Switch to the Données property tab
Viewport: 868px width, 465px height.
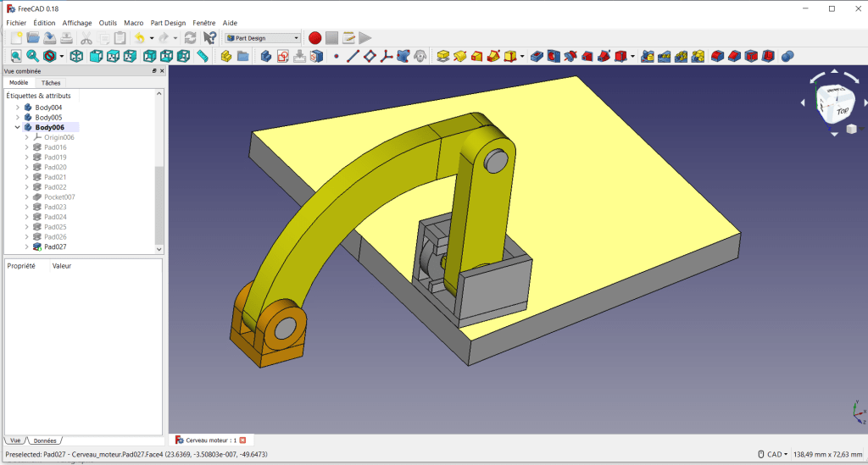pyautogui.click(x=46, y=441)
